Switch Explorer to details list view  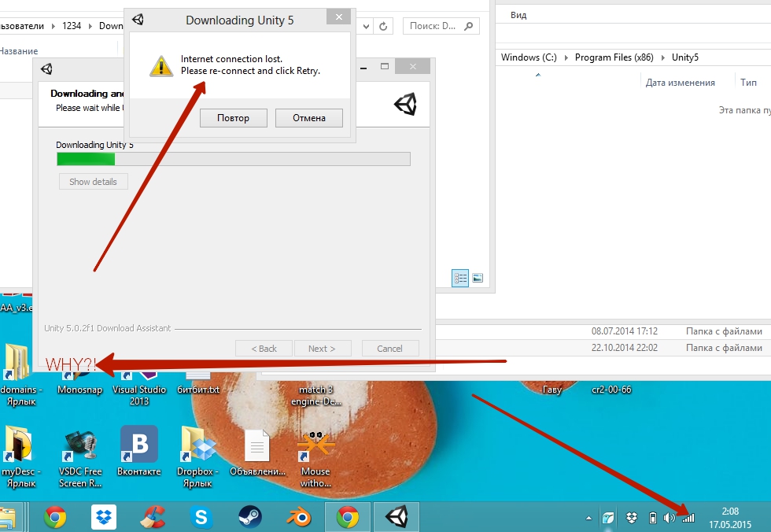[x=460, y=278]
